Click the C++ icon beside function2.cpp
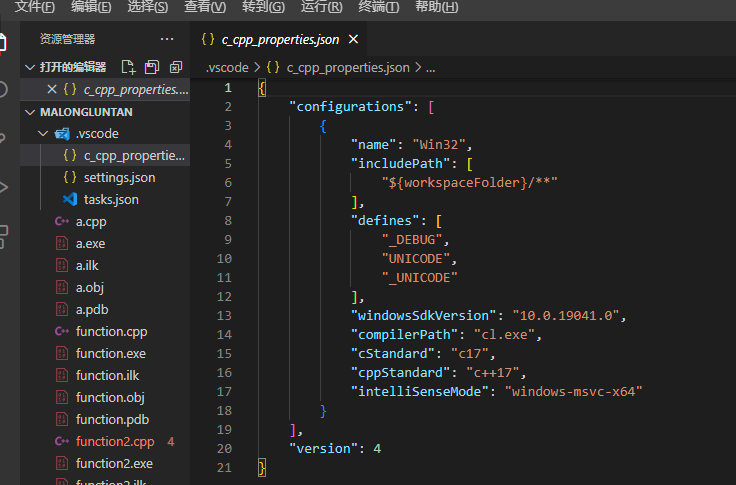The width and height of the screenshot is (736, 485). tap(62, 441)
